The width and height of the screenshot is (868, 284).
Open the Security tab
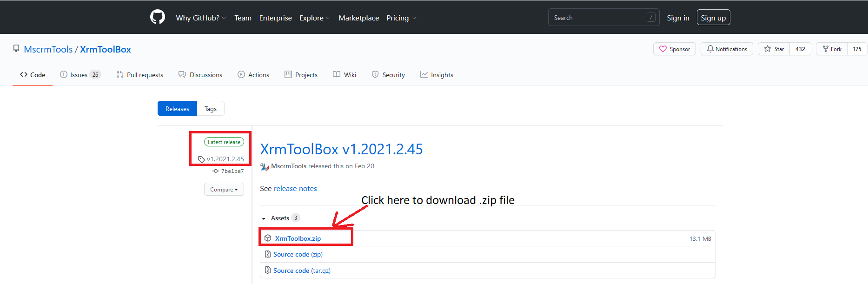click(x=388, y=75)
